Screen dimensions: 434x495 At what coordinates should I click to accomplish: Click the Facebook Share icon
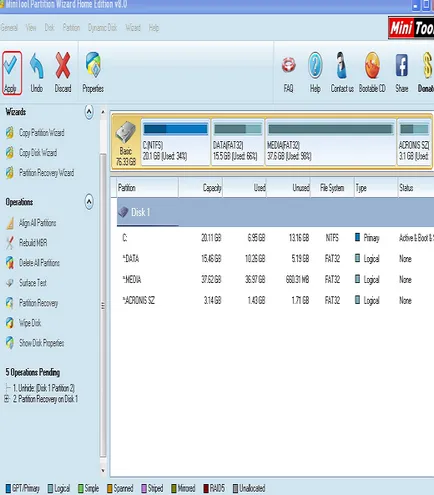[402, 73]
